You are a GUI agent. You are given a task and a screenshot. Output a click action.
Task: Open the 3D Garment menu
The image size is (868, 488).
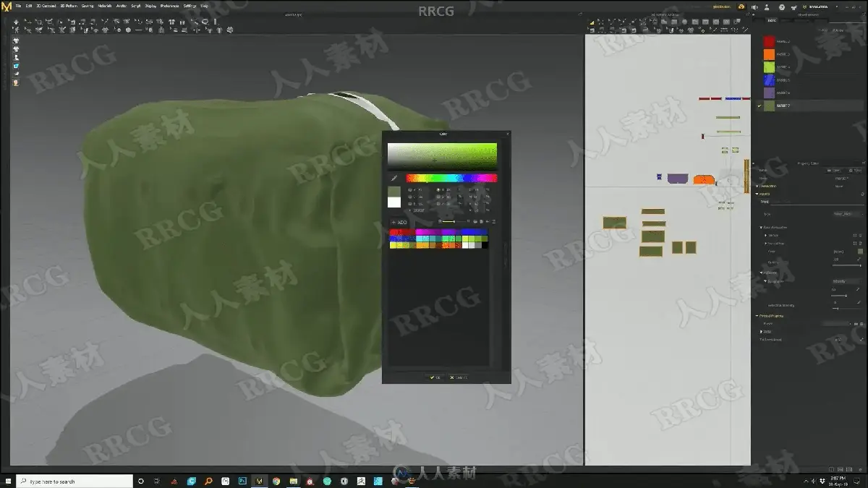(x=46, y=5)
